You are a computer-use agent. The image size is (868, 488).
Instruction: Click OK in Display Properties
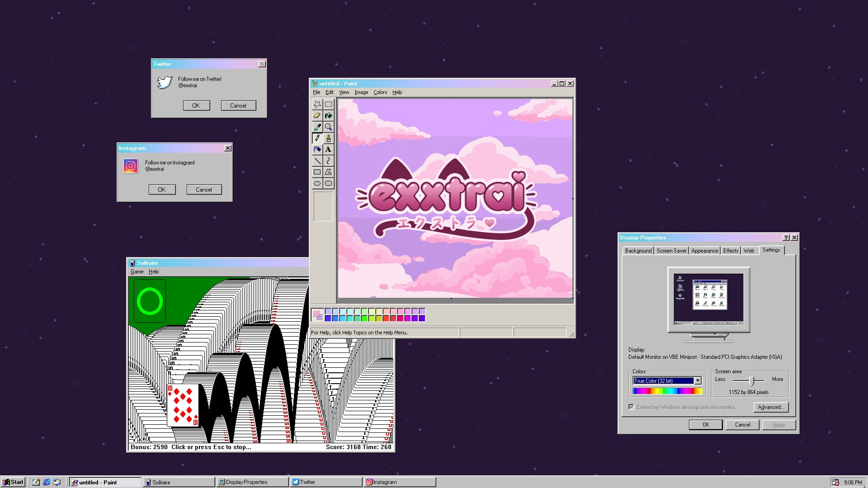point(706,425)
